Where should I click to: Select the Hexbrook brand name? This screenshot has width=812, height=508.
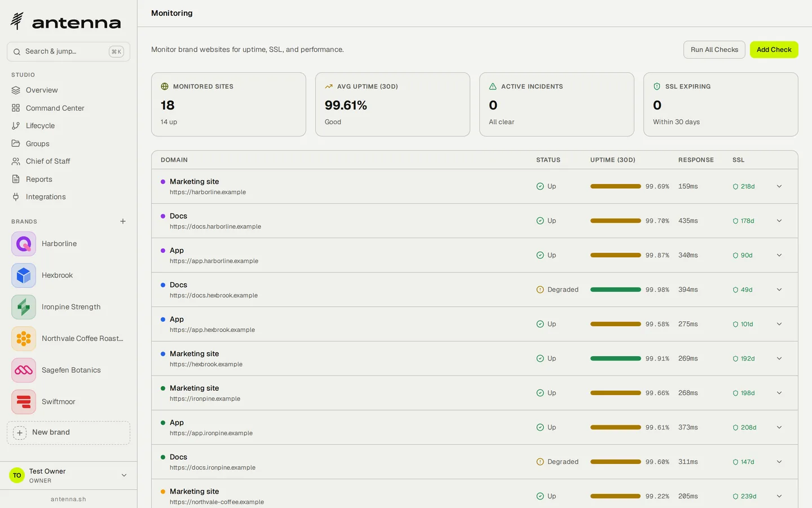58,275
